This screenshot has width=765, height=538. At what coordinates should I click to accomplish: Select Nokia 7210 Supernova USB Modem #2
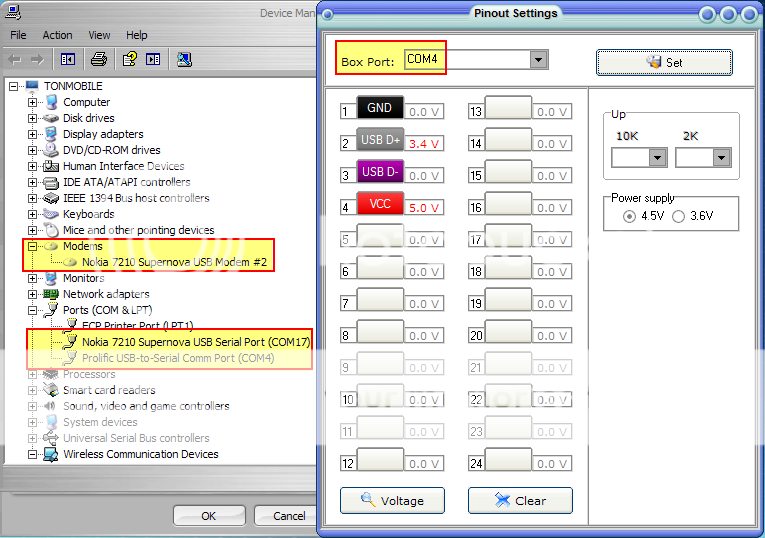174,262
